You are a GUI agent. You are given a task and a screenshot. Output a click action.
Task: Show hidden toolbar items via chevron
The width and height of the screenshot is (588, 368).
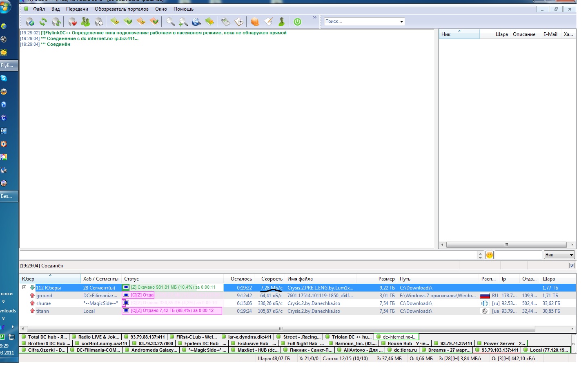click(x=314, y=18)
